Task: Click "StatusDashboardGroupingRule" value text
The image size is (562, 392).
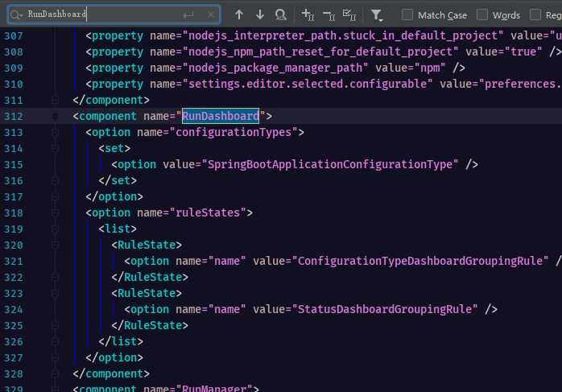Action: (385, 309)
